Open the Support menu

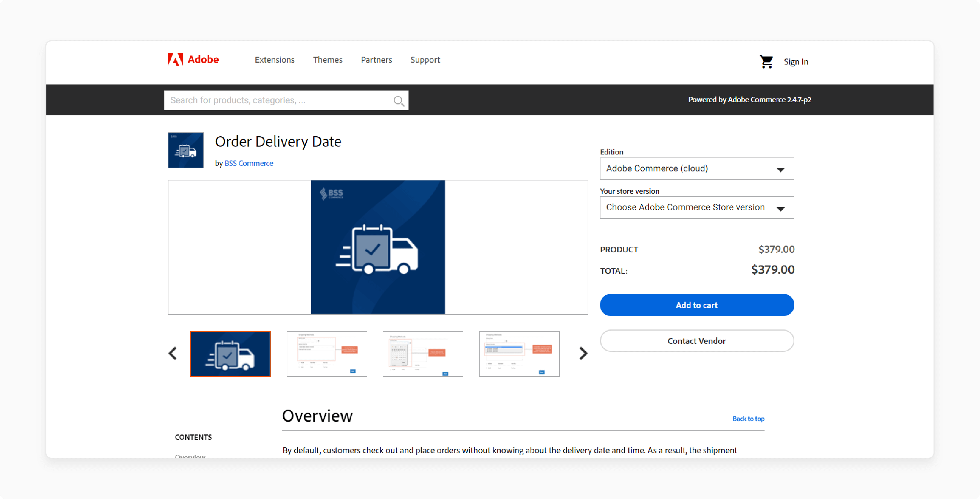point(425,60)
